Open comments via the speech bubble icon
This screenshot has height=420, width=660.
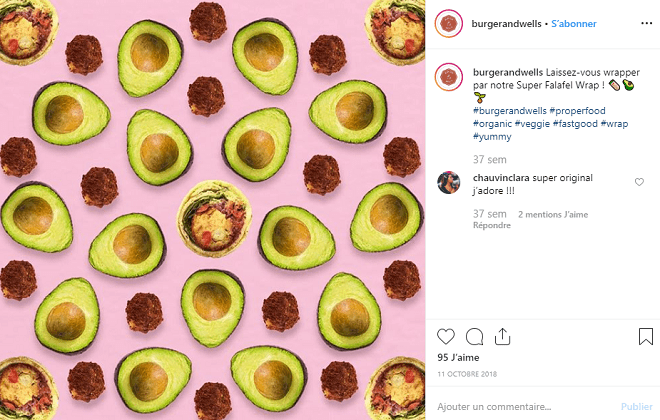(475, 337)
